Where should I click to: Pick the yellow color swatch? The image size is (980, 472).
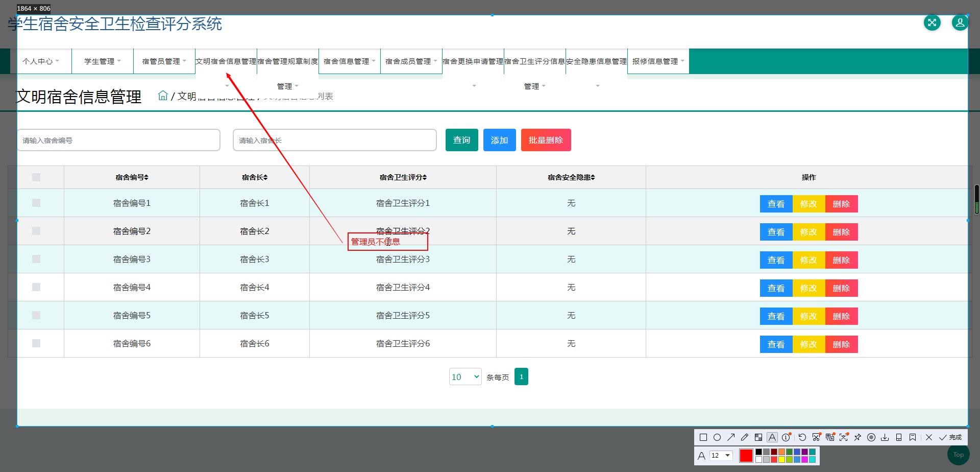pyautogui.click(x=781, y=459)
